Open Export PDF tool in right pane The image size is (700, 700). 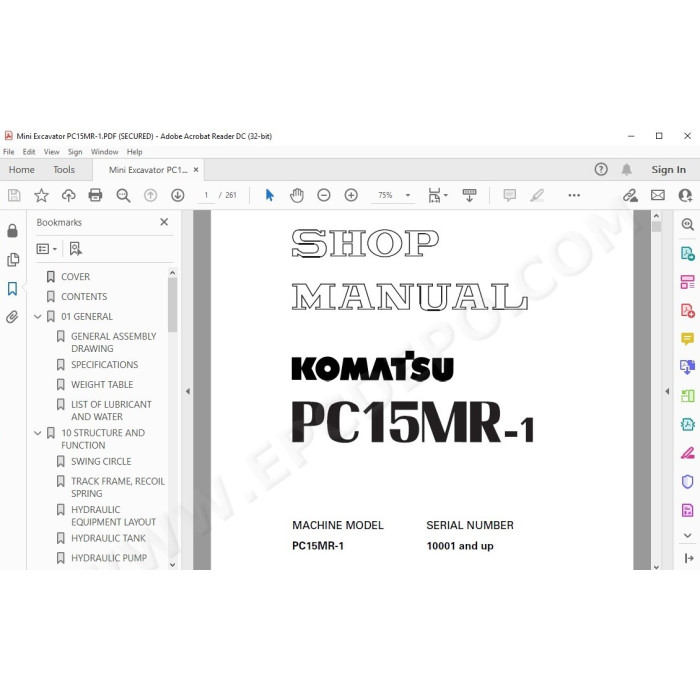point(688,254)
